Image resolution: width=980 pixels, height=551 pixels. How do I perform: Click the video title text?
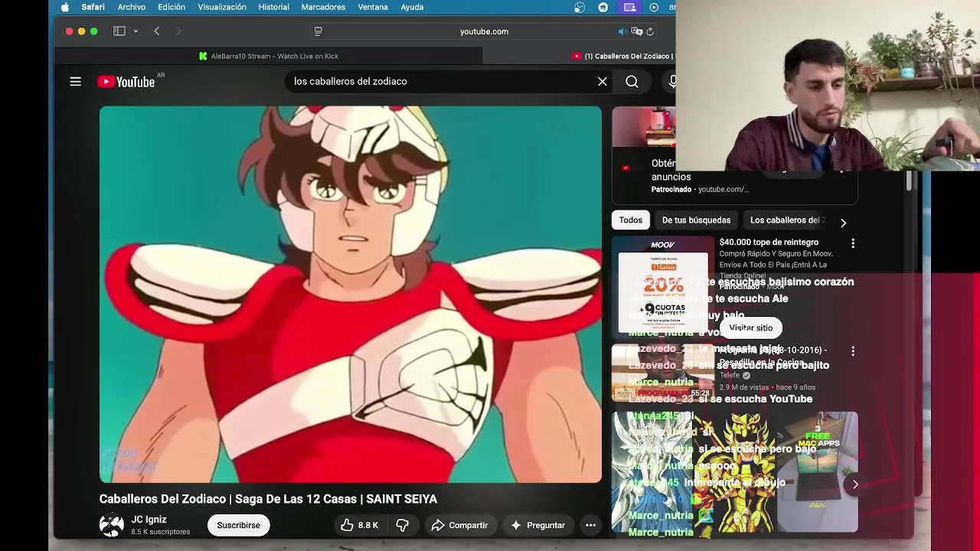268,499
